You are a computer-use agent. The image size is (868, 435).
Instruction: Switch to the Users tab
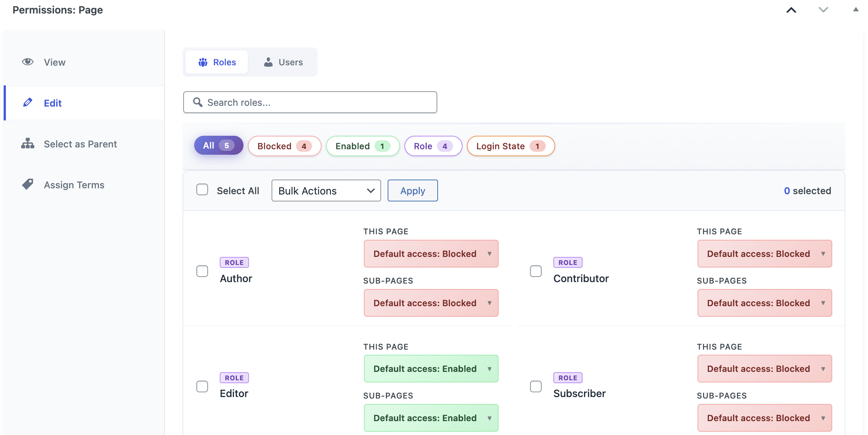click(283, 62)
